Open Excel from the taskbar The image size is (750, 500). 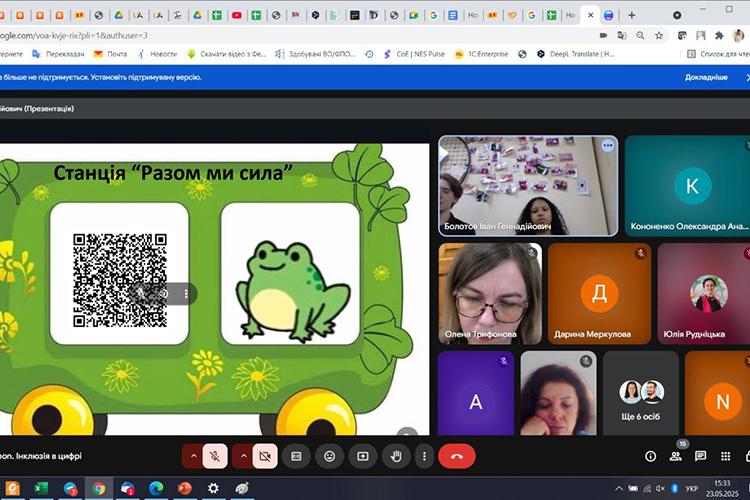[x=41, y=489]
